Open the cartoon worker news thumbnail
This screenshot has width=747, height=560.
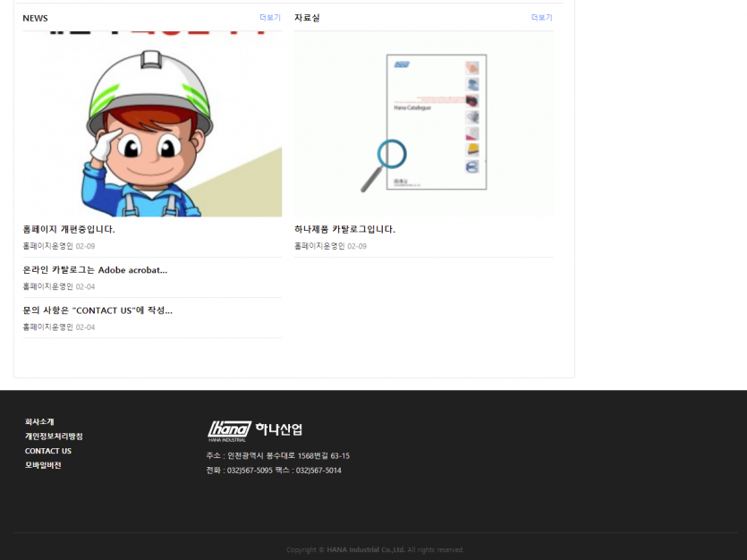pyautogui.click(x=152, y=125)
